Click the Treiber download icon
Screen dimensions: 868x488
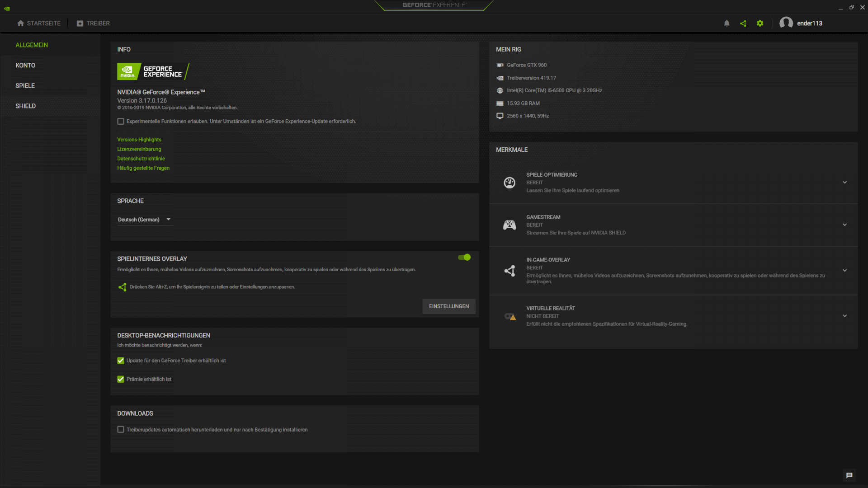(x=80, y=23)
